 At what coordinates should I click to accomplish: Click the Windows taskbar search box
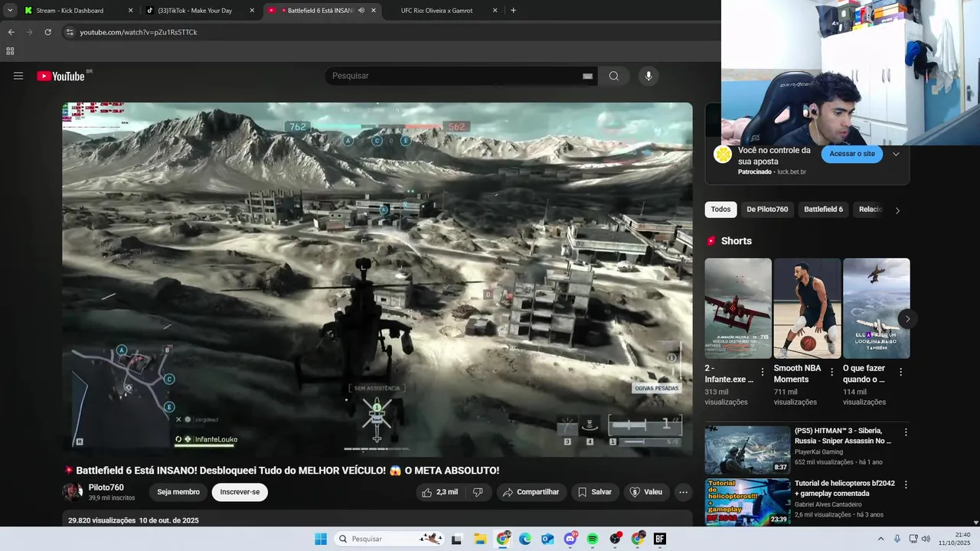coord(390,539)
